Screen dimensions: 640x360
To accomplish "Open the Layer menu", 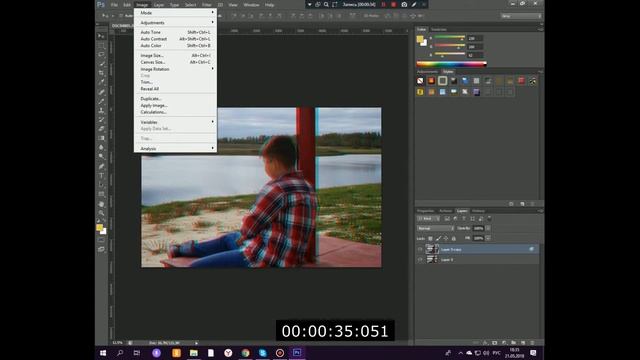I will (159, 5).
